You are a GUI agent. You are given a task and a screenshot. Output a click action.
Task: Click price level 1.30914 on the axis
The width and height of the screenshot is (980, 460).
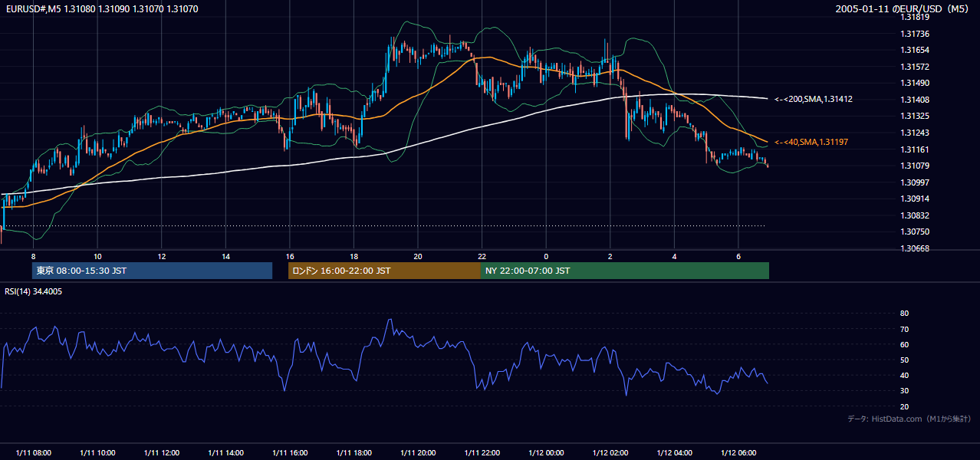pyautogui.click(x=915, y=199)
